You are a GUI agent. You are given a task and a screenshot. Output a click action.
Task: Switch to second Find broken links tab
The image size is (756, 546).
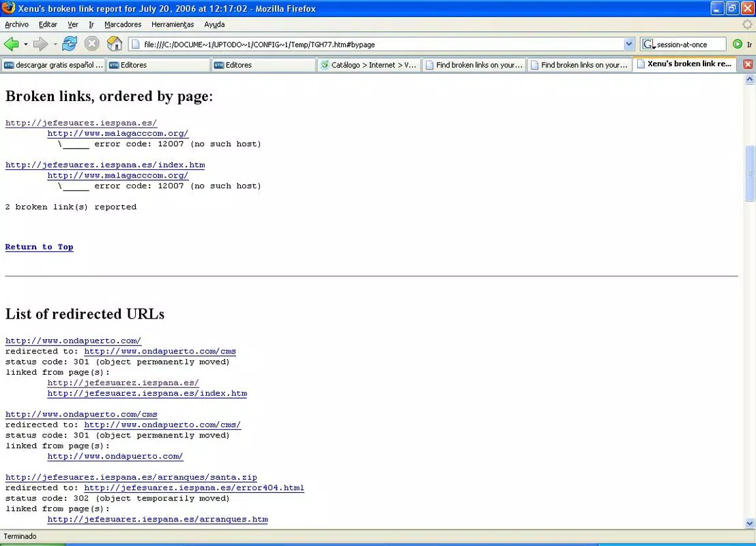click(x=579, y=65)
